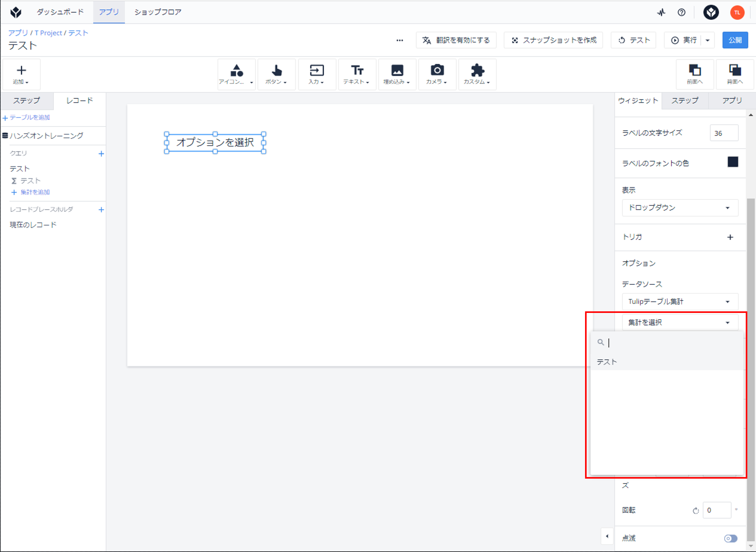Select the Σ テスト aggregation entry
Screen dimensions: 756x552
(26, 181)
